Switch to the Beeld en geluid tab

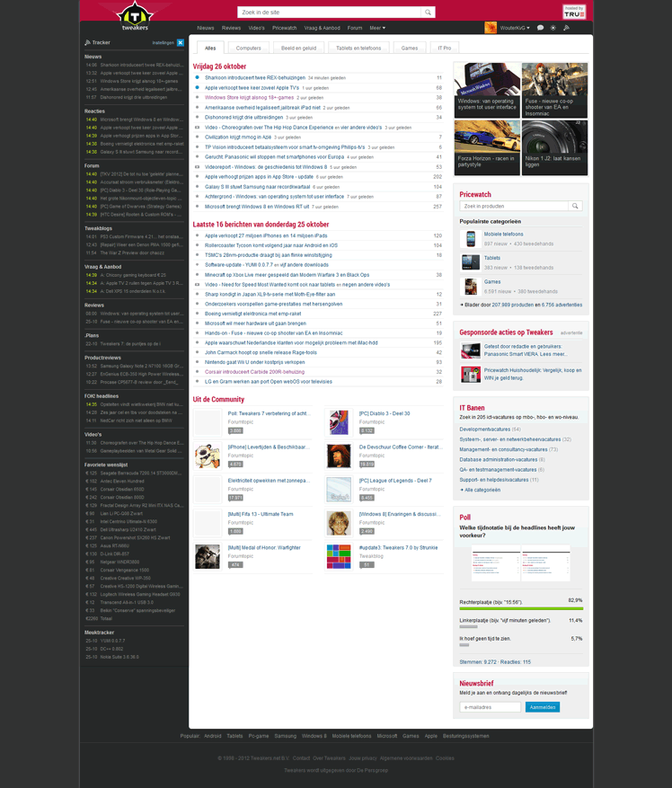[298, 49]
